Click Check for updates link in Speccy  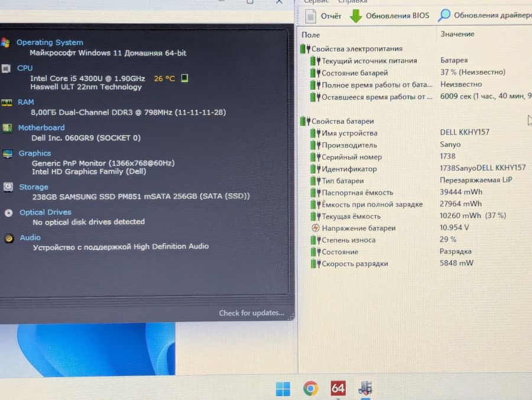tap(251, 313)
